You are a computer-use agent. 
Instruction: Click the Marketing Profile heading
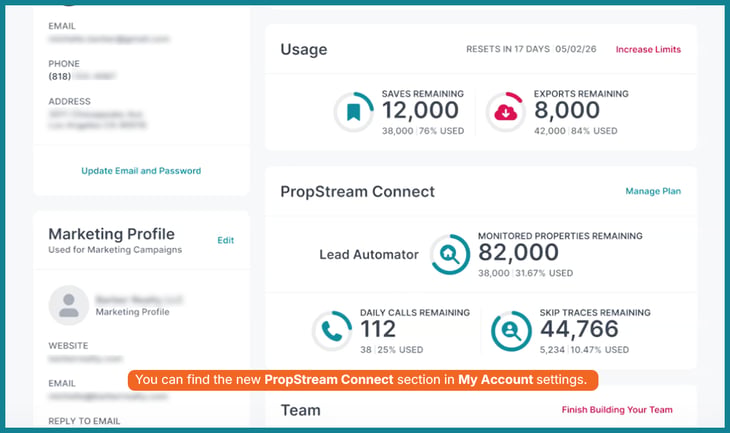[112, 234]
